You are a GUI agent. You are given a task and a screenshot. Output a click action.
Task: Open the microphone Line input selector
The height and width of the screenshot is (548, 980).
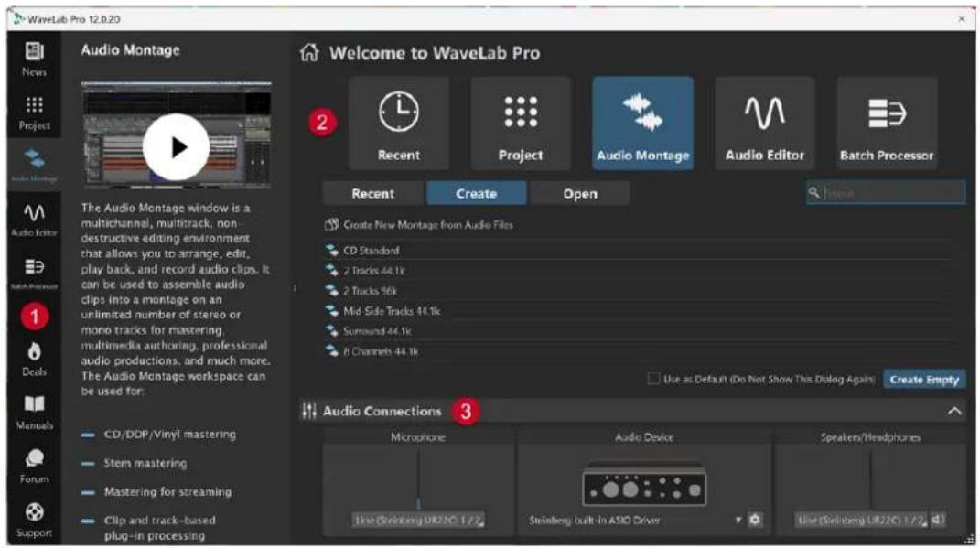[418, 520]
